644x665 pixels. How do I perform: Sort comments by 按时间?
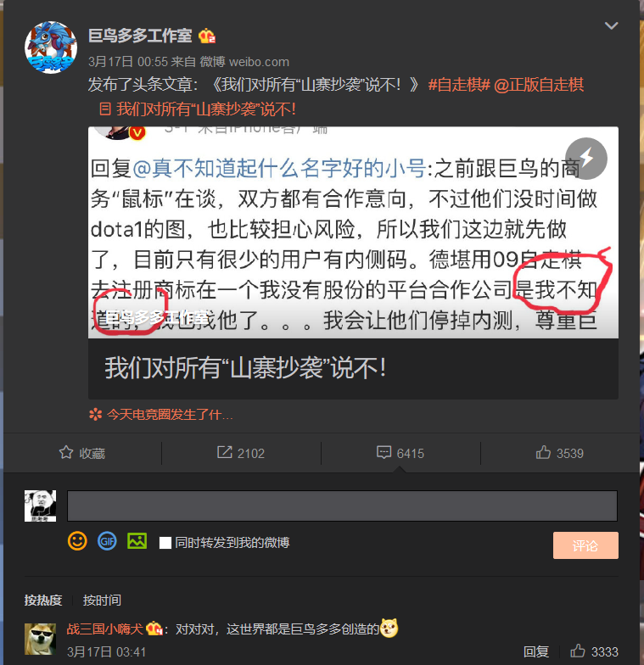(102, 601)
